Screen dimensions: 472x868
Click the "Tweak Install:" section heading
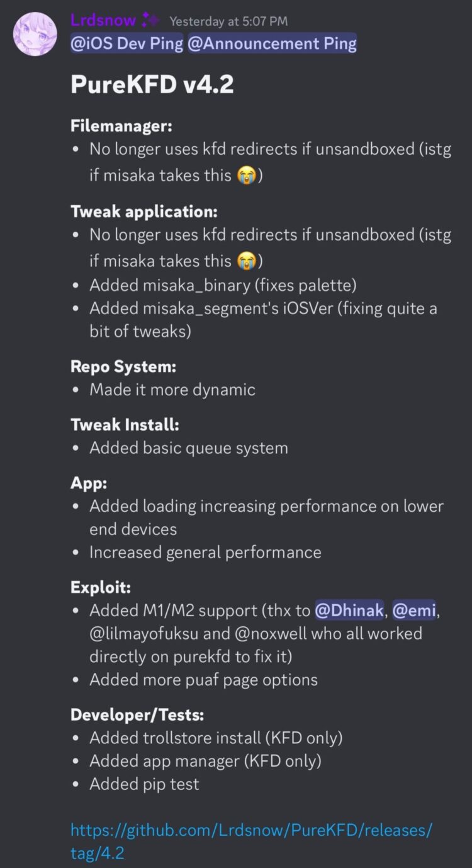(125, 424)
